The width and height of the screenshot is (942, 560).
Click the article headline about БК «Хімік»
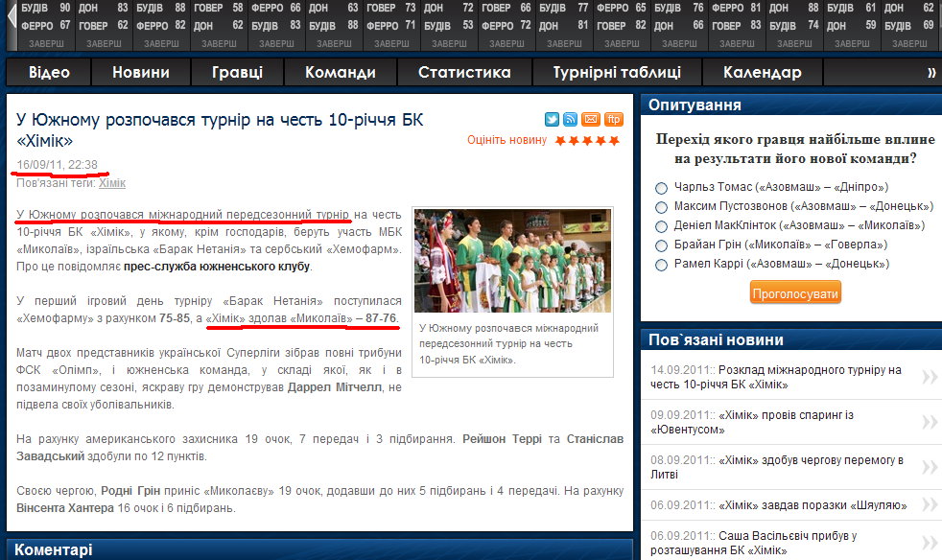220,129
